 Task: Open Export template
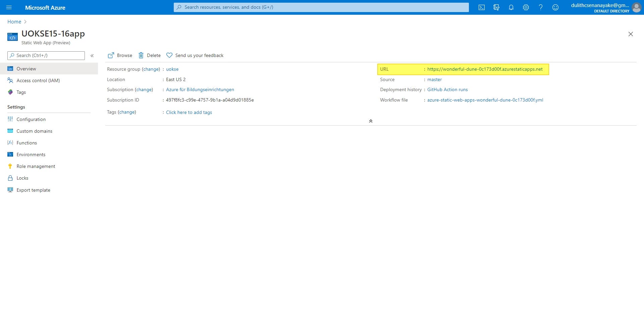pos(49,190)
